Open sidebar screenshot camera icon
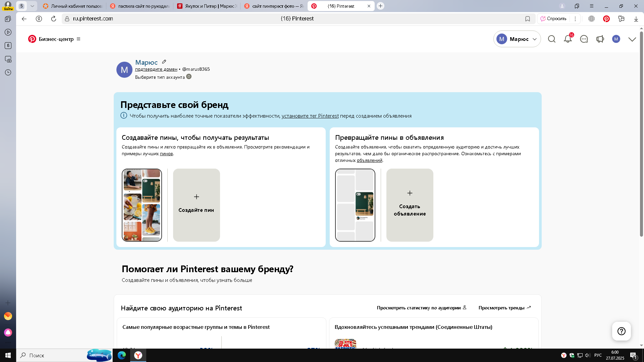The height and width of the screenshot is (362, 644). (x=8, y=59)
